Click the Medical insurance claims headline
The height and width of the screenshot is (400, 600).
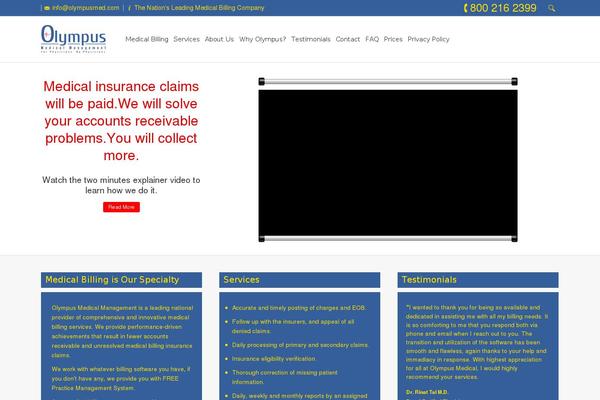121,121
